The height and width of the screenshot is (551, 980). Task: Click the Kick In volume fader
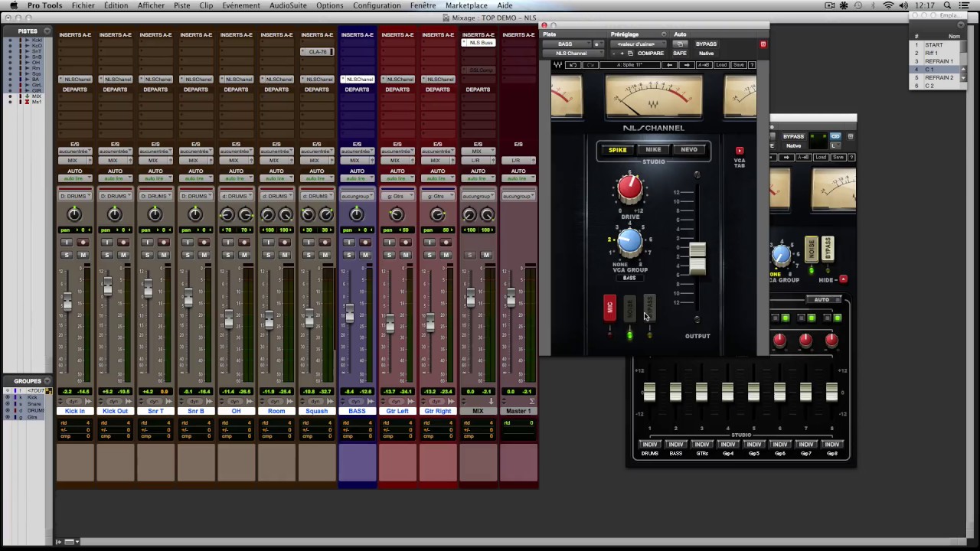67,302
